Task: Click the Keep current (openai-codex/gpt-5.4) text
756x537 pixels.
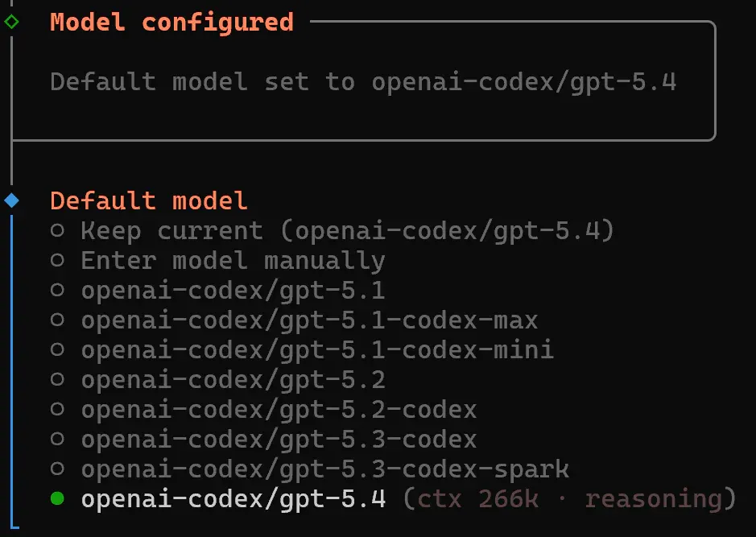Action: click(x=347, y=231)
